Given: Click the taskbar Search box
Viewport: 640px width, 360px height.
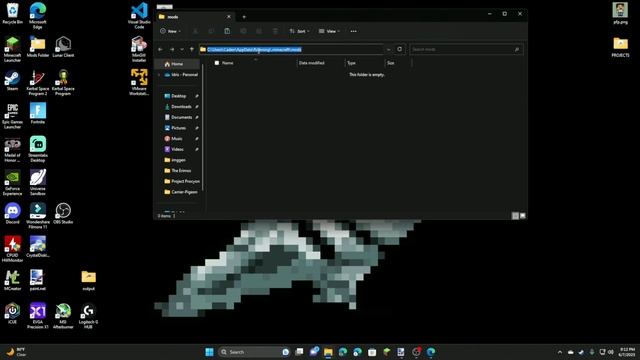Looking at the screenshot, I should (x=254, y=352).
